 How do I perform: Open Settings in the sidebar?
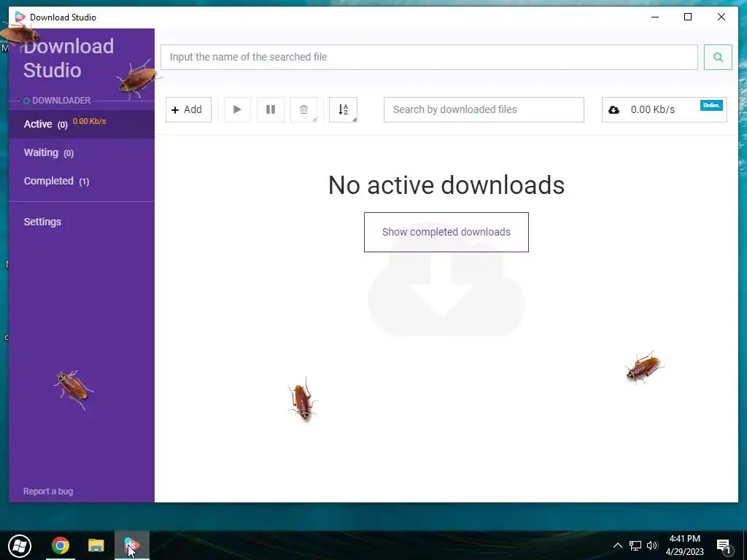(x=42, y=222)
